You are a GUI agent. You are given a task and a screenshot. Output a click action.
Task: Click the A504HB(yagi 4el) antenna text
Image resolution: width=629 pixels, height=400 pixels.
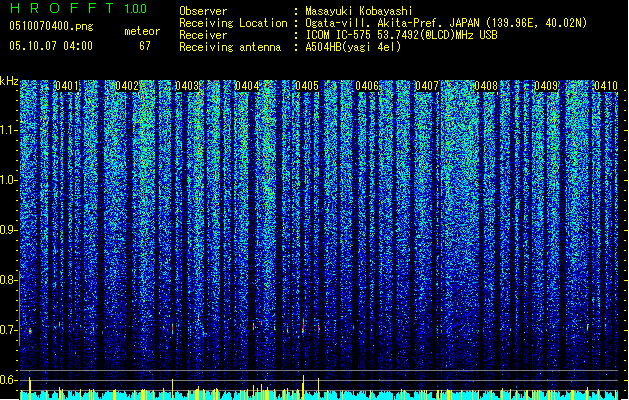(x=353, y=47)
